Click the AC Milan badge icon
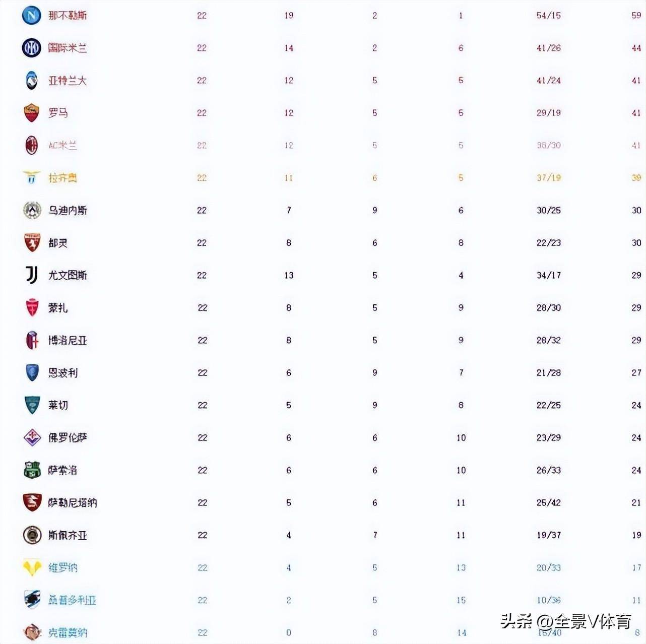The width and height of the screenshot is (646, 644). coord(31,145)
